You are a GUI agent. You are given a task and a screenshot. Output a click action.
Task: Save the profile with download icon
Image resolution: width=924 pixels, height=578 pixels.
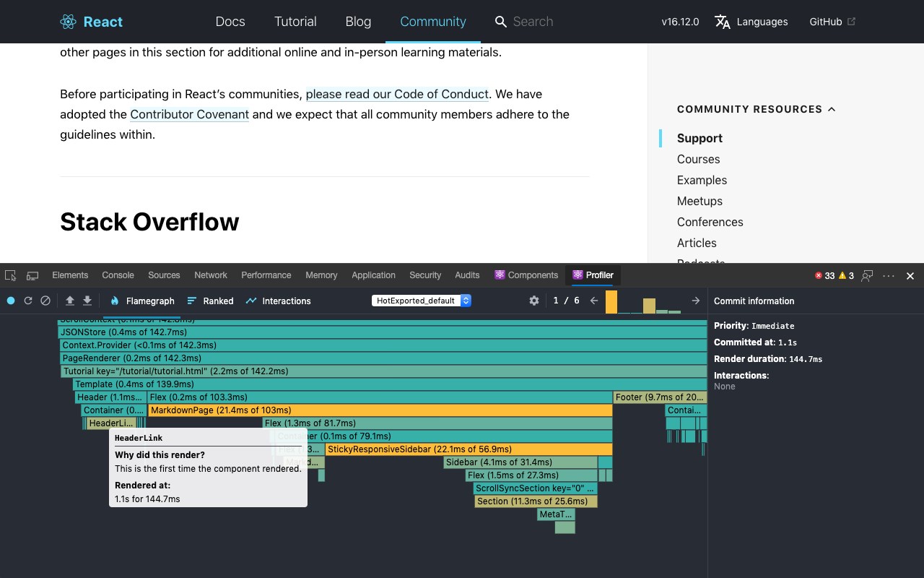(87, 301)
